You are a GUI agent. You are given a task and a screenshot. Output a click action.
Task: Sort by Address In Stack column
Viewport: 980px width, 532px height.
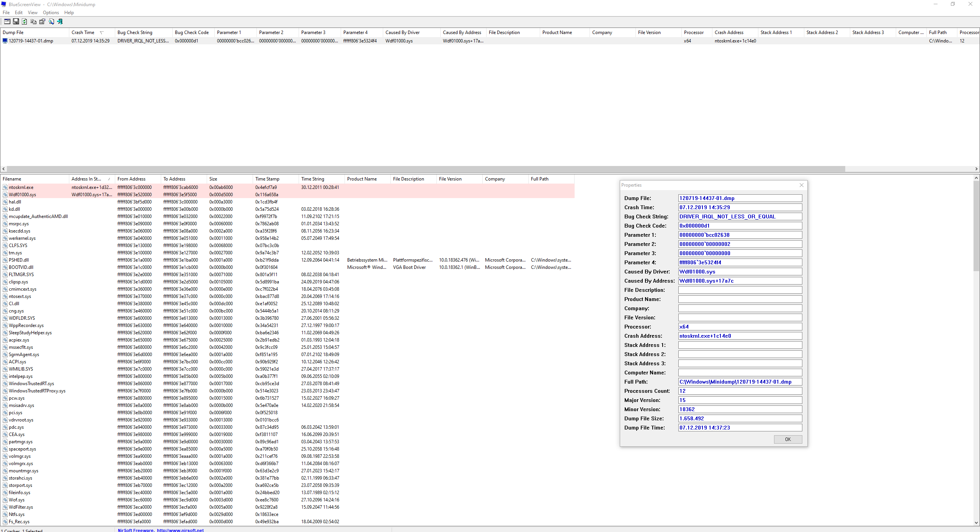(x=87, y=179)
